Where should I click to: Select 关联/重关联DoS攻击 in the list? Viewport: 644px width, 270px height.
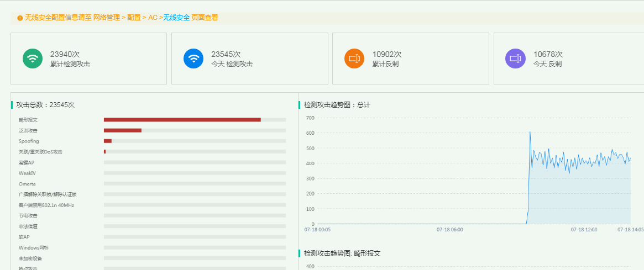click(x=40, y=152)
